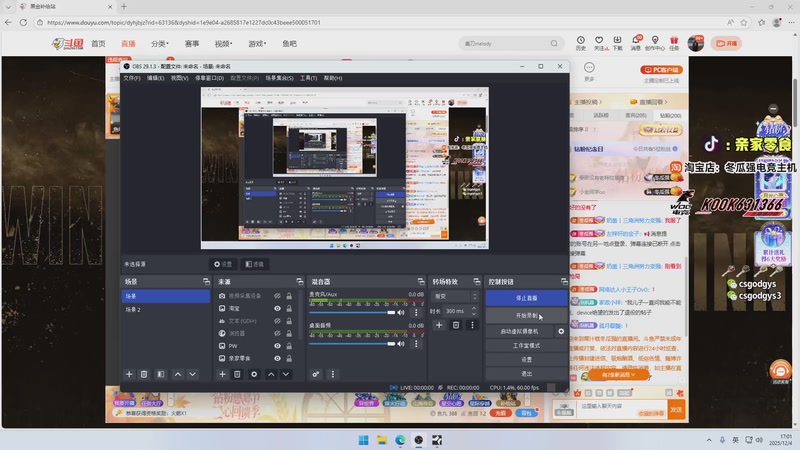Adjust 麦克风/Aux volume slider
This screenshot has height=450, width=800.
(x=352, y=312)
